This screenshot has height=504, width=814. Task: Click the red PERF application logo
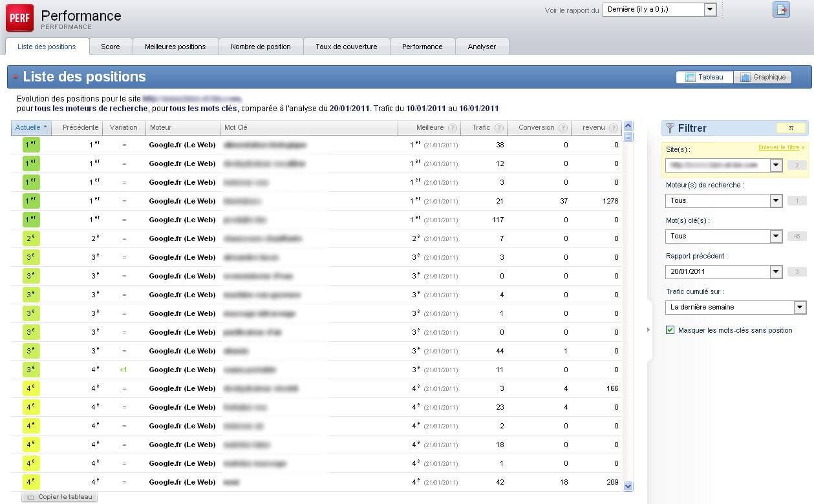coord(19,17)
